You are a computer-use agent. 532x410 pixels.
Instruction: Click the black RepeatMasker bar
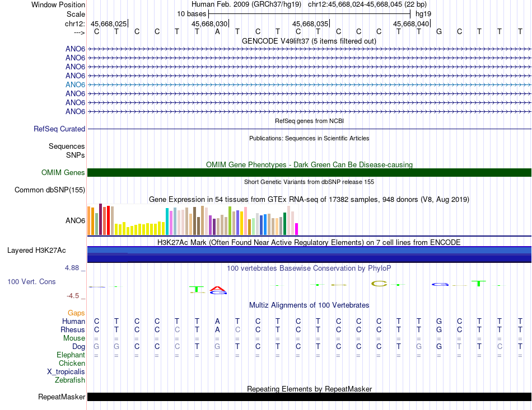point(309,397)
